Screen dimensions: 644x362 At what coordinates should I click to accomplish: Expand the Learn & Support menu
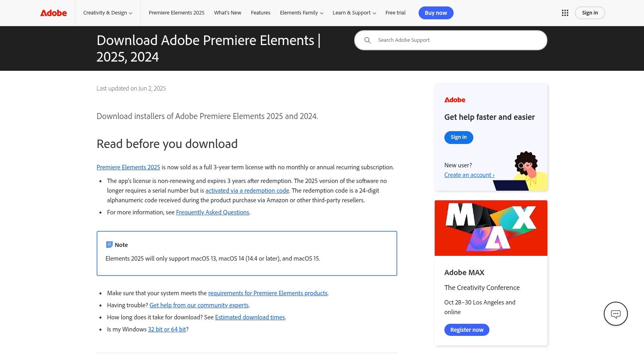pyautogui.click(x=354, y=12)
